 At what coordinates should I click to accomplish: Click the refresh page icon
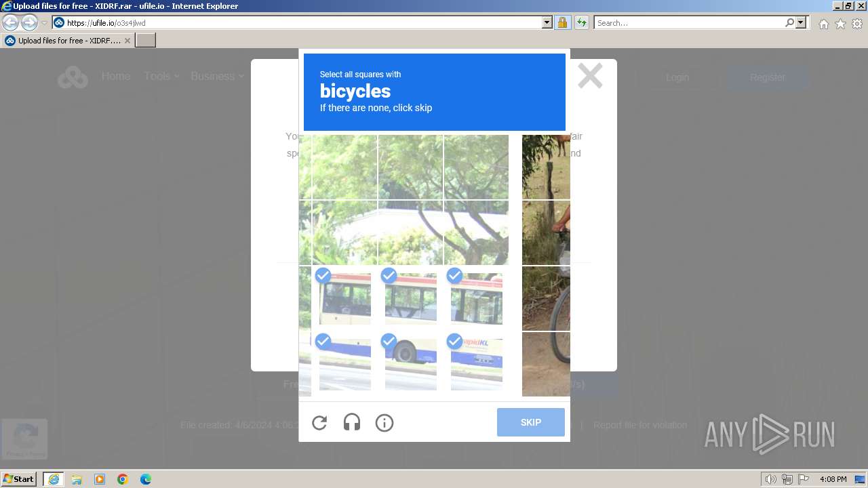(x=581, y=22)
